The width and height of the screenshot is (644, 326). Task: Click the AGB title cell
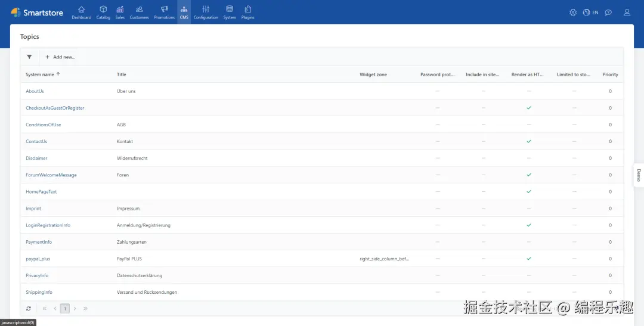point(121,125)
